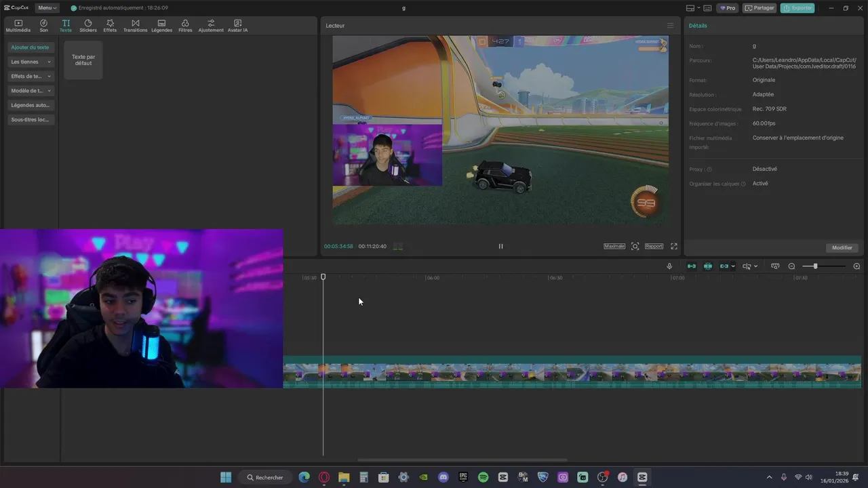
Task: Open the Rapport aspect ratio button
Action: tap(654, 246)
